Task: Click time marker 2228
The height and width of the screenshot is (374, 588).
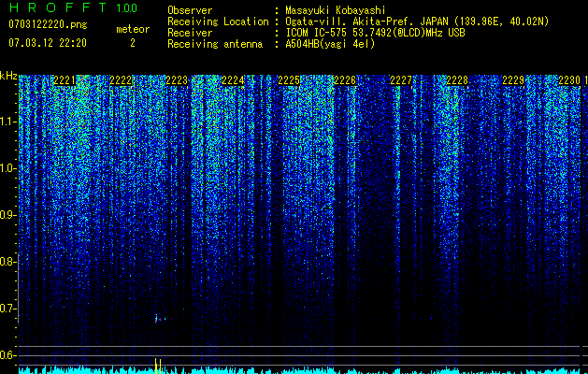Action: (457, 80)
